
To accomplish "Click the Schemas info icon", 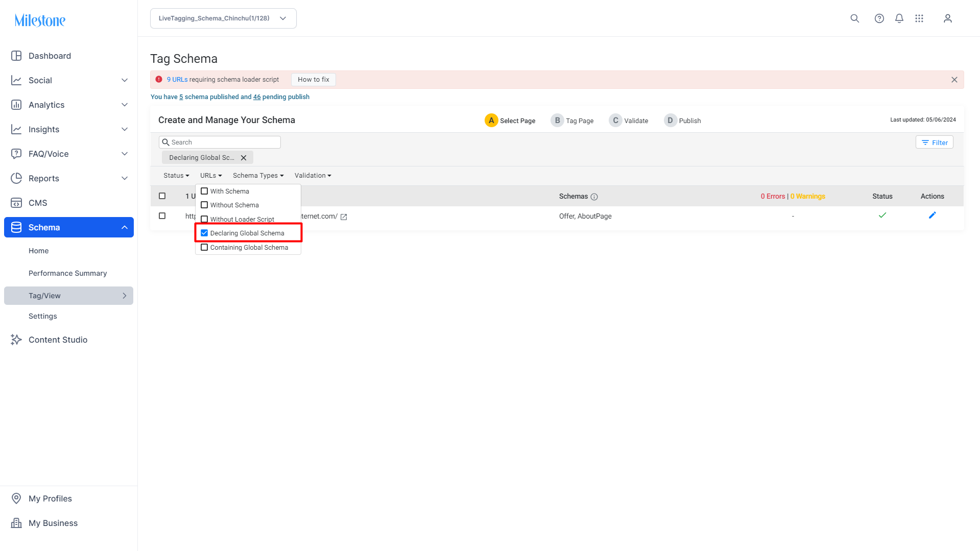I will [x=594, y=197].
